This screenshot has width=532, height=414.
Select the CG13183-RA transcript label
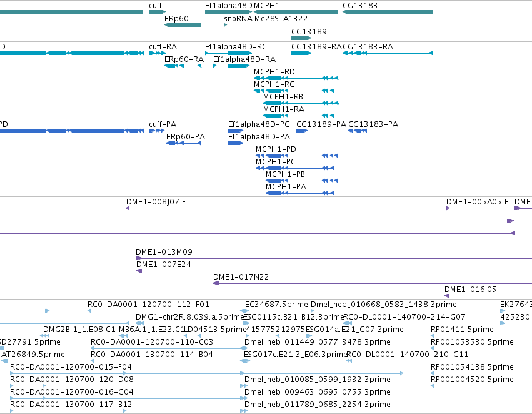click(368, 47)
